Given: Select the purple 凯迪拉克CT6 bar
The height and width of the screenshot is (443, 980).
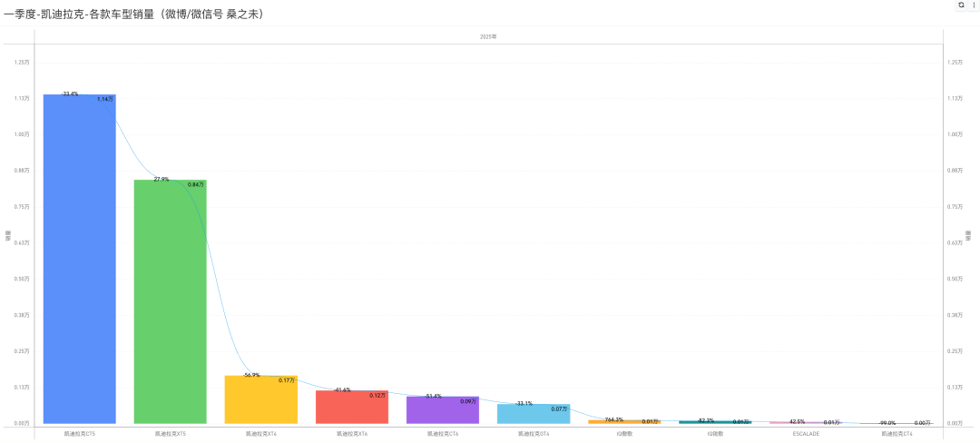Looking at the screenshot, I should point(443,410).
